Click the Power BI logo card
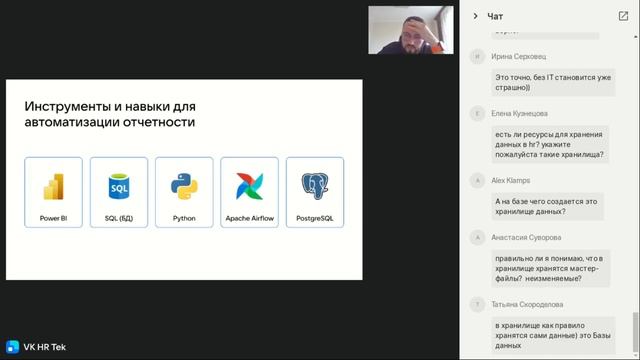Image resolution: width=640 pixels, height=360 pixels. pyautogui.click(x=53, y=192)
